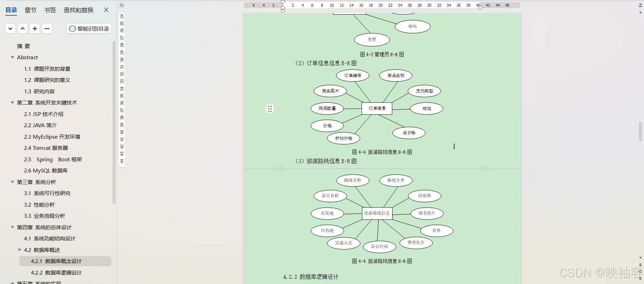Click the 费用包含 ellipse
The image size is (644, 284).
416,243
